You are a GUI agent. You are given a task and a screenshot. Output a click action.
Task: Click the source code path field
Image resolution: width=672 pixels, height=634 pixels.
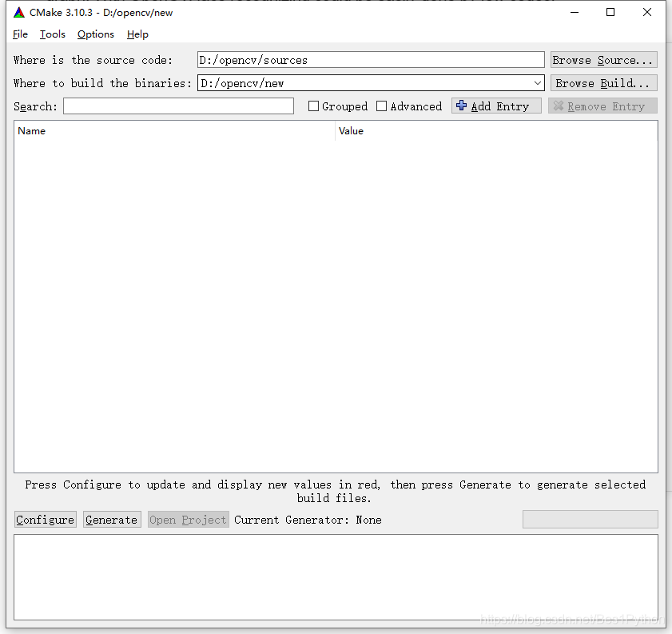coord(371,60)
